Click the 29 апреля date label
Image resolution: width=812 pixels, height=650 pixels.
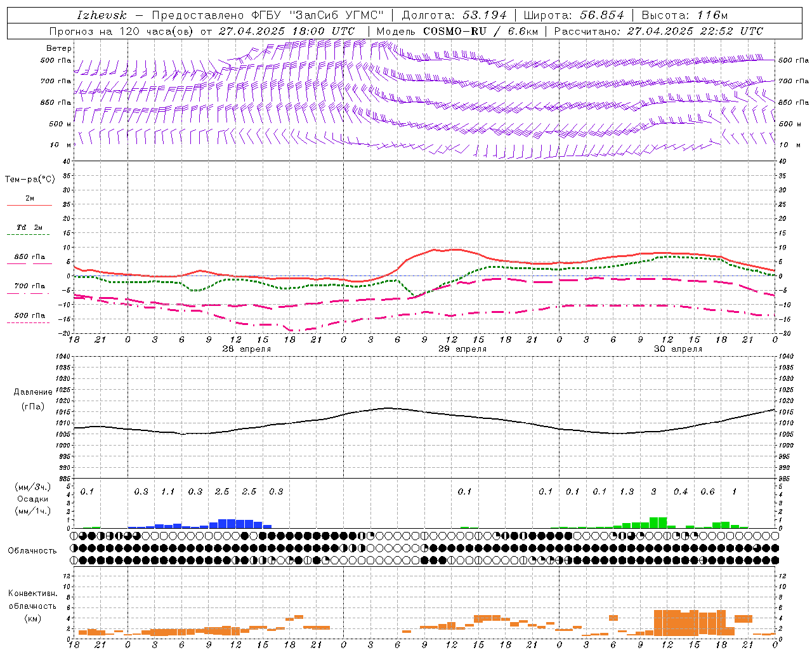[x=462, y=349]
